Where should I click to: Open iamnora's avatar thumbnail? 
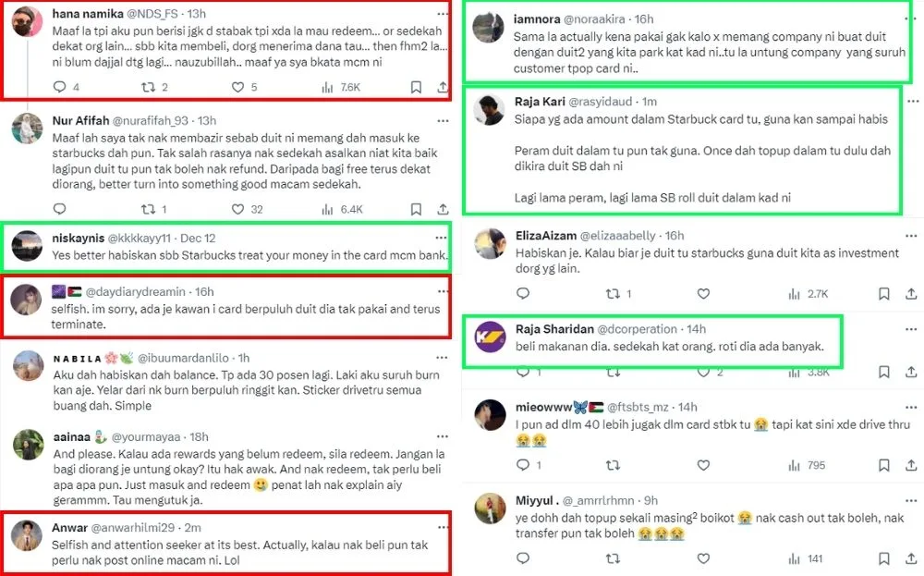(487, 29)
